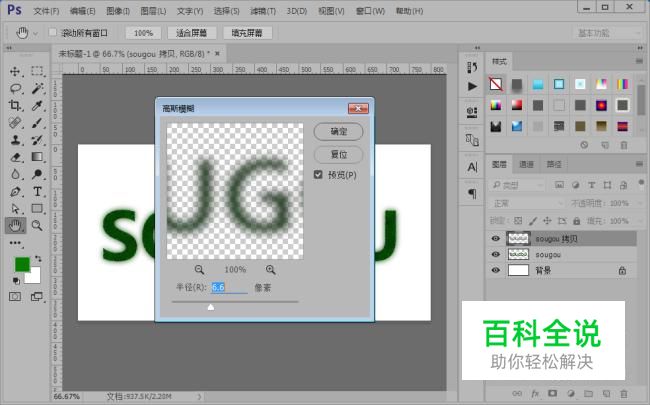This screenshot has width=650, height=405.
Task: Select the Eyedropper tool
Action: click(x=37, y=105)
